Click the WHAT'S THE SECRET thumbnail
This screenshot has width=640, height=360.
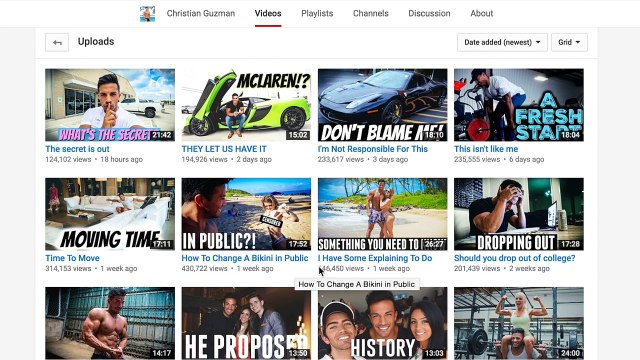tap(110, 105)
